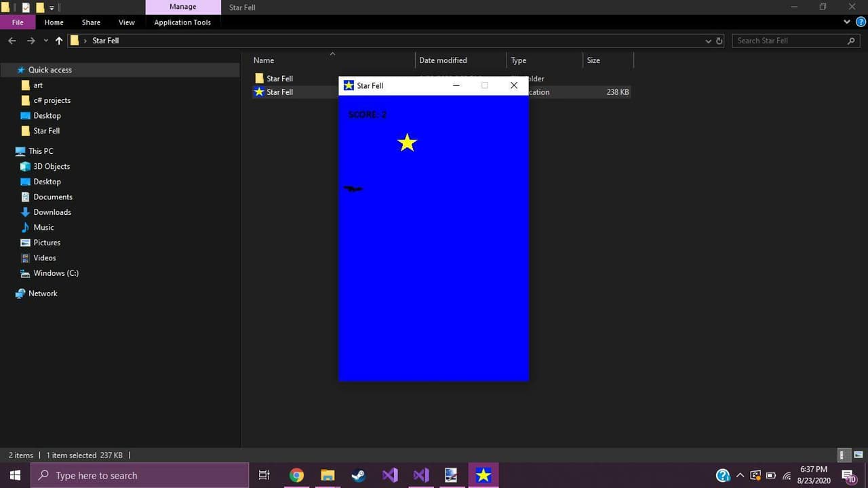Select Desktop under Quick access
This screenshot has height=488, width=868.
pyautogui.click(x=47, y=116)
